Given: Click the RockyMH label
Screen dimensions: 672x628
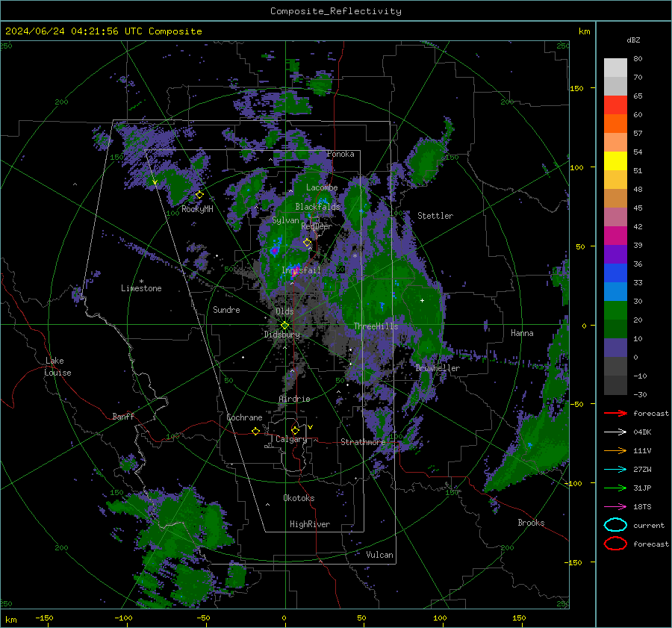Looking at the screenshot, I should pos(197,209).
